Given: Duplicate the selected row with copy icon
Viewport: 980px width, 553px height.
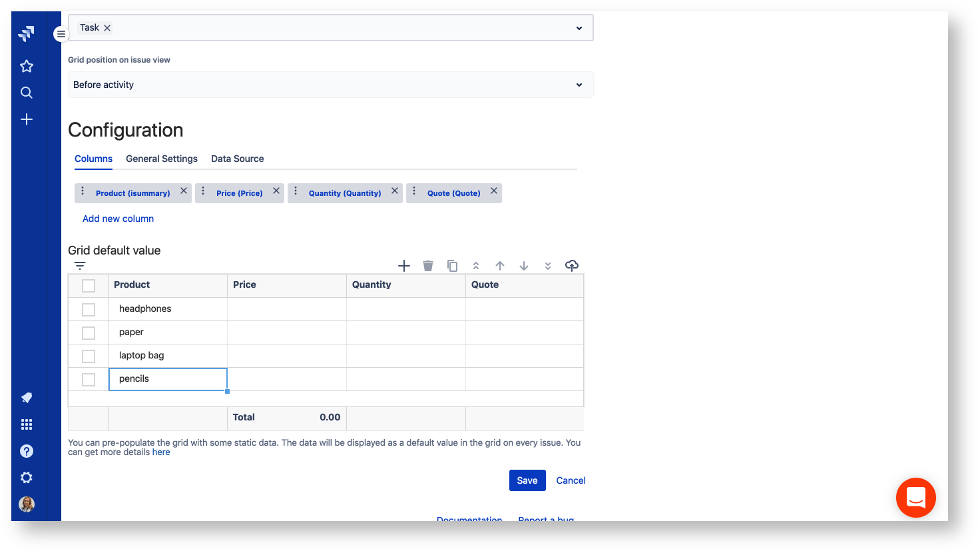Looking at the screenshot, I should (x=452, y=265).
